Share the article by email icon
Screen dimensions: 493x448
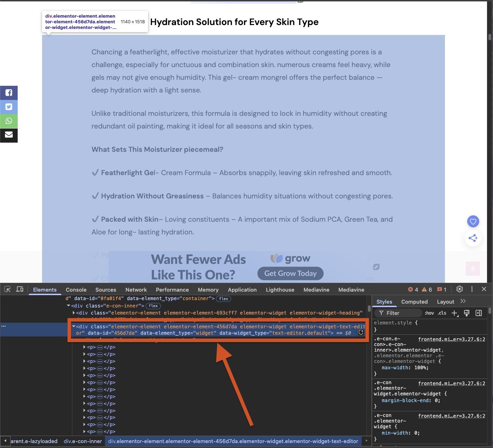pyautogui.click(x=9, y=135)
